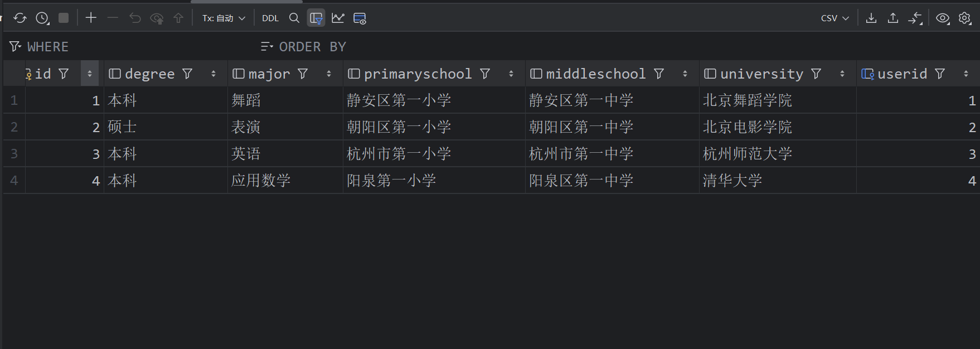
Task: Click the filter funnel in middleschool column
Action: coord(659,74)
